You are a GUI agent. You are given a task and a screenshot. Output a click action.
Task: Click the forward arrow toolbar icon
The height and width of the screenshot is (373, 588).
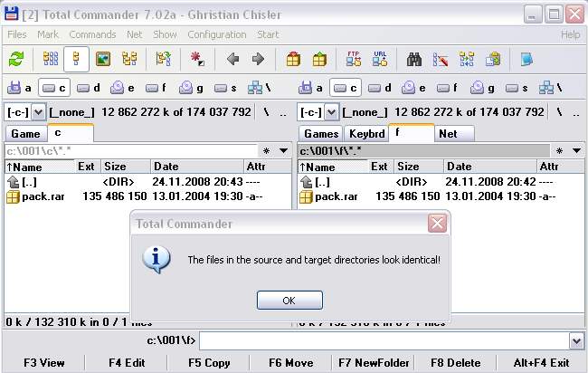tap(258, 60)
